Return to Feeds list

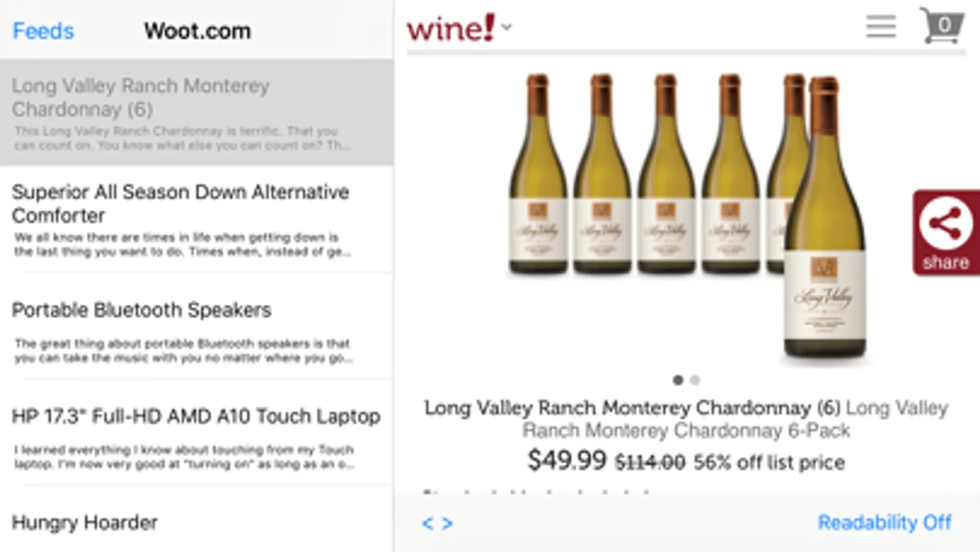(43, 31)
